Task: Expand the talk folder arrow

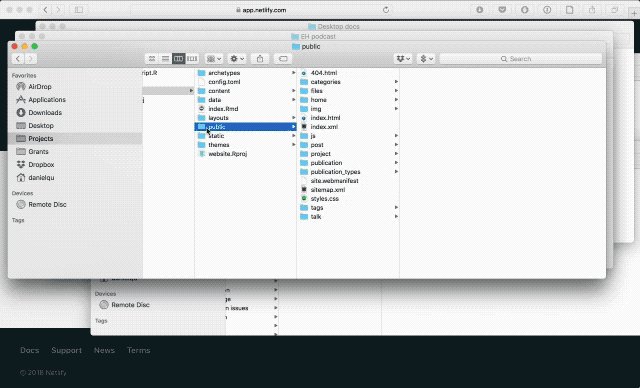Action: (396, 217)
